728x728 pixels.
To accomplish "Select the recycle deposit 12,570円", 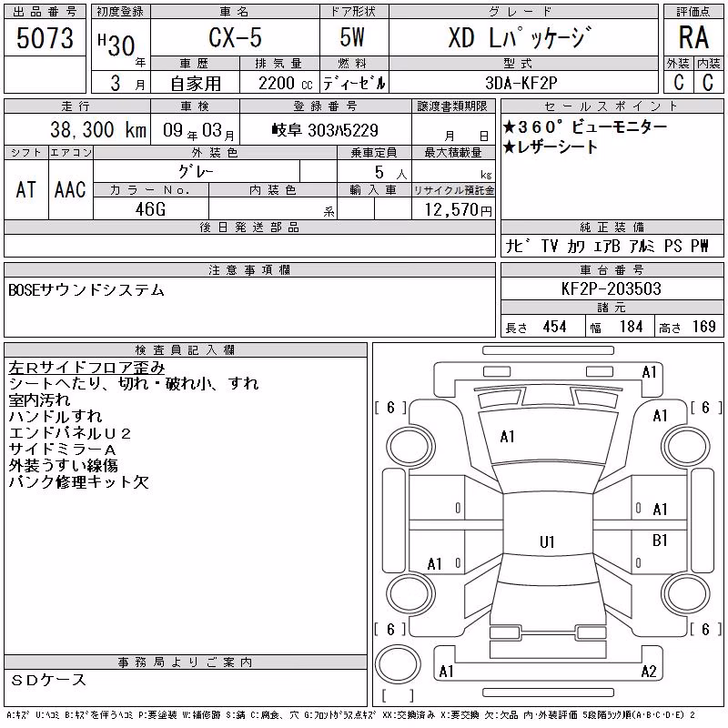I will pyautogui.click(x=458, y=209).
